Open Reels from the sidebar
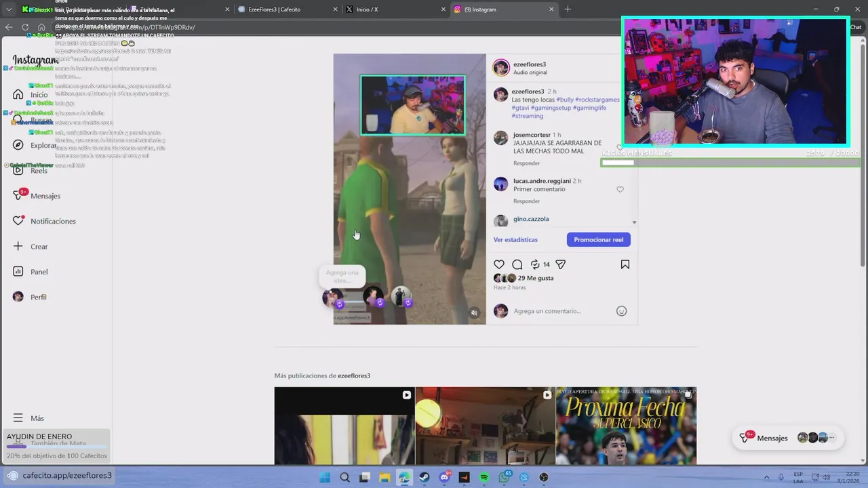 pos(30,170)
